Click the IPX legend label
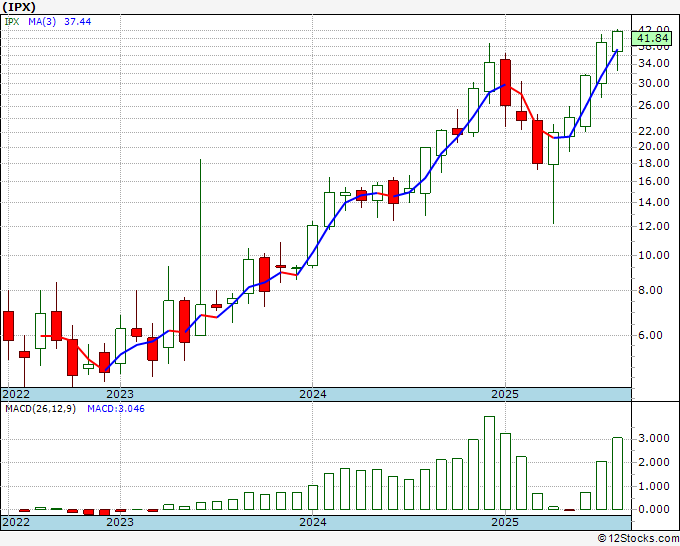Viewport: 680px width, 546px height. (12, 21)
